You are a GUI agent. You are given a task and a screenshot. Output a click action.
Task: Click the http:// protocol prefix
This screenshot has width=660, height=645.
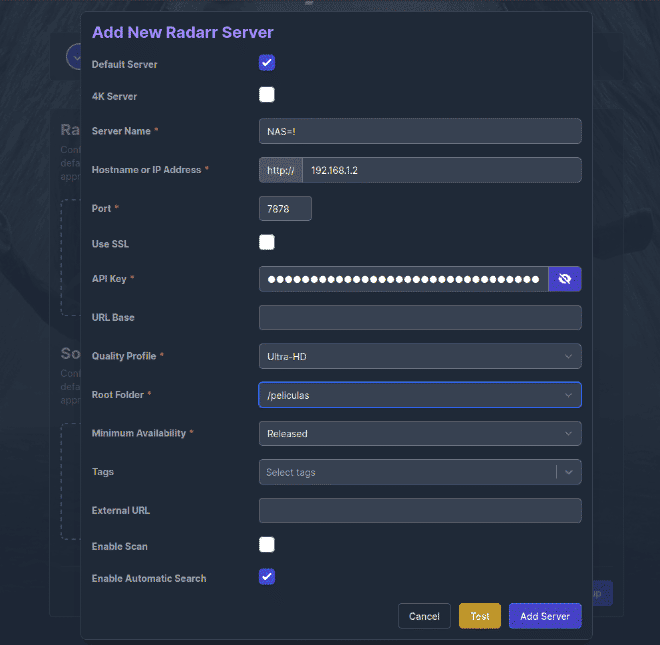point(281,170)
